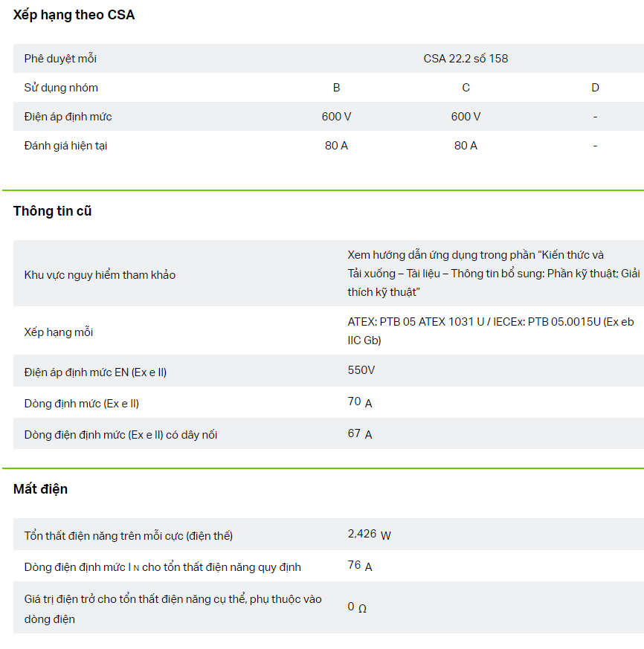This screenshot has width=644, height=649.
Task: Select the "Điện áp định mức" CSA row label
Action: pyautogui.click(x=68, y=117)
